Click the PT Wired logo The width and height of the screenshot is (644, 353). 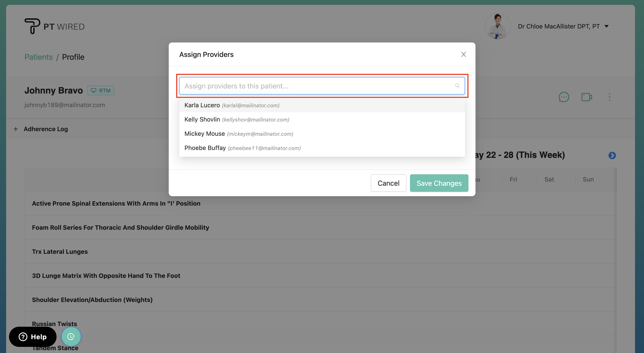(x=55, y=26)
